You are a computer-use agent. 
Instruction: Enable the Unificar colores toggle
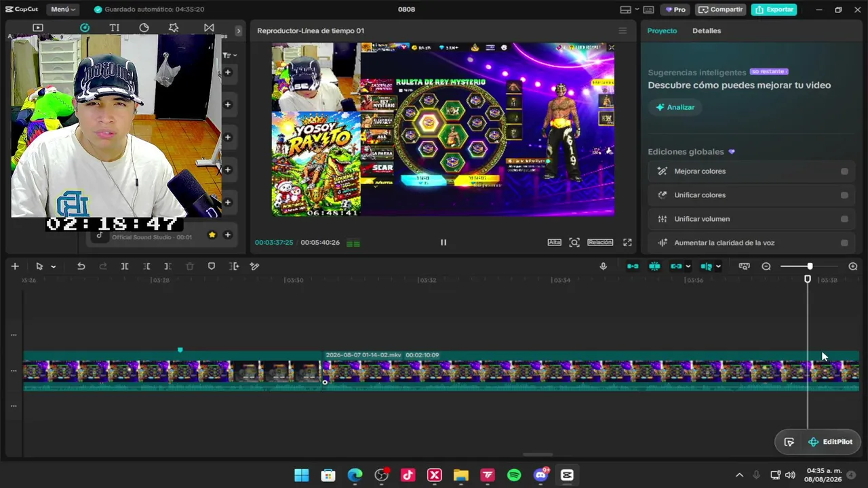[844, 195]
